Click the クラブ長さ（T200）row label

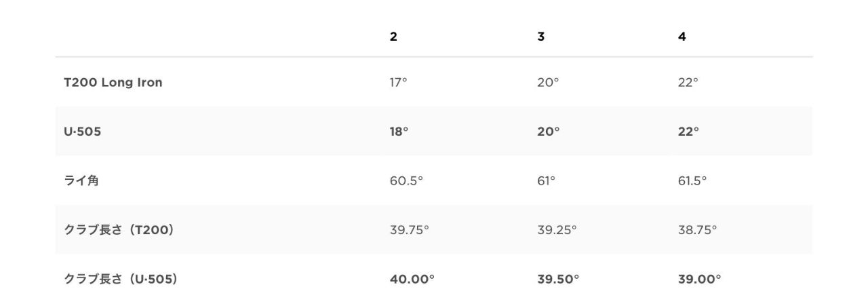pos(119,230)
